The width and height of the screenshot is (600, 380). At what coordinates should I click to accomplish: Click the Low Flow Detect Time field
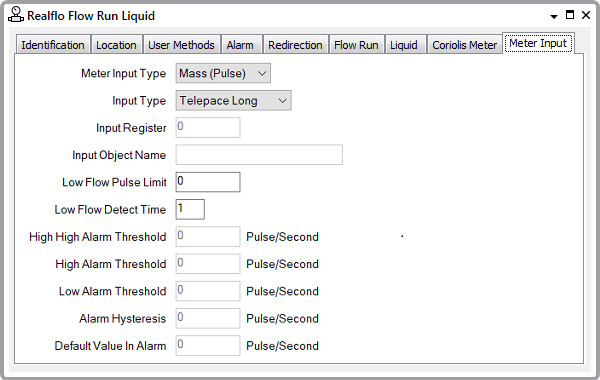pyautogui.click(x=190, y=209)
